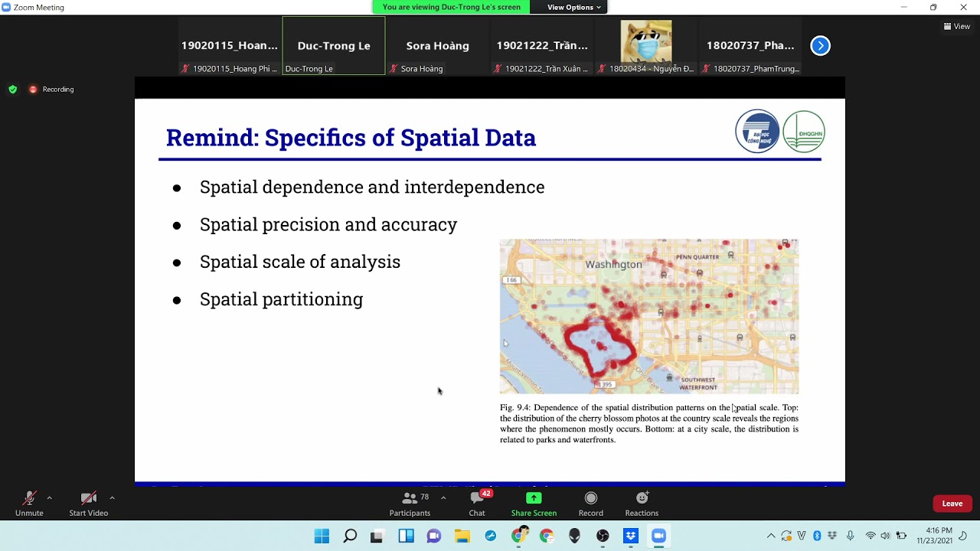Open the Dropbox taskbar app

(631, 536)
